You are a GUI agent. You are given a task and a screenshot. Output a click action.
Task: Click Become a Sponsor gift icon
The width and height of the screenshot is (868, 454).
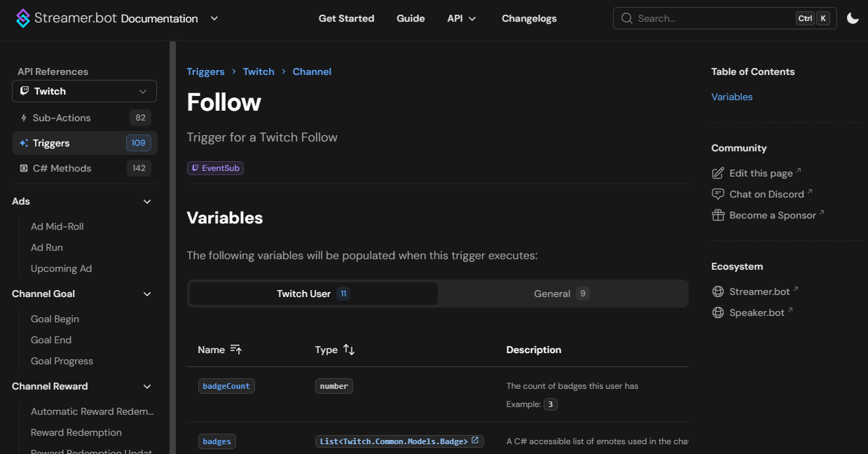[718, 215]
